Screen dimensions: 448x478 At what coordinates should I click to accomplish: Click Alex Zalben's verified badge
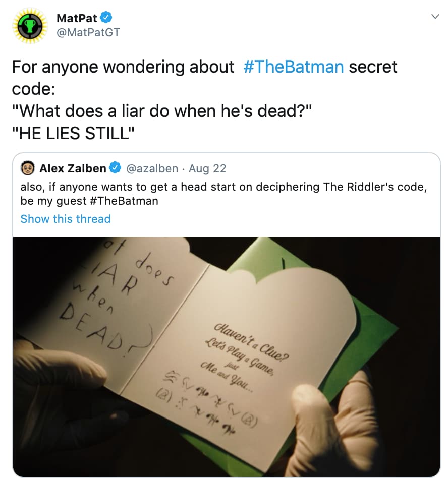(115, 168)
